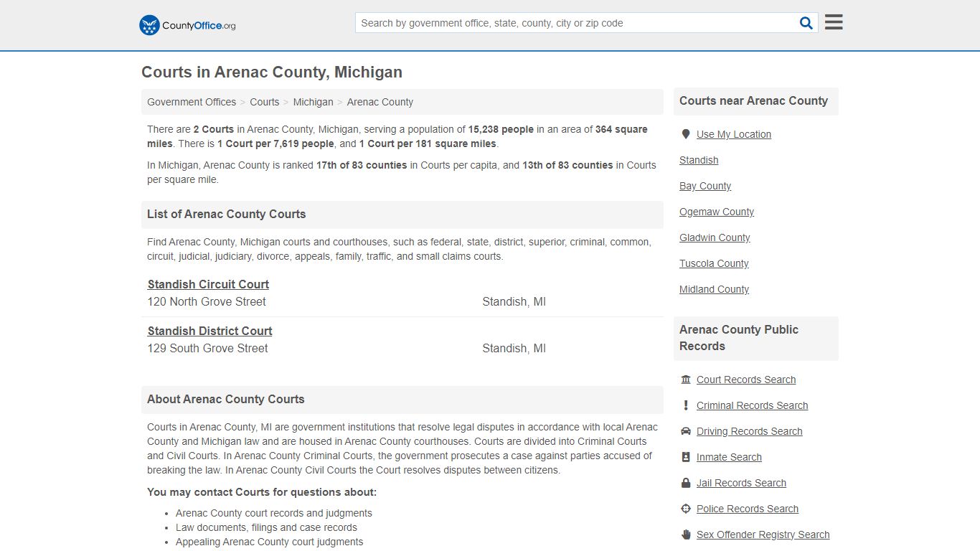Go to Michigan breadcrumb
The width and height of the screenshot is (980, 551).
313,102
